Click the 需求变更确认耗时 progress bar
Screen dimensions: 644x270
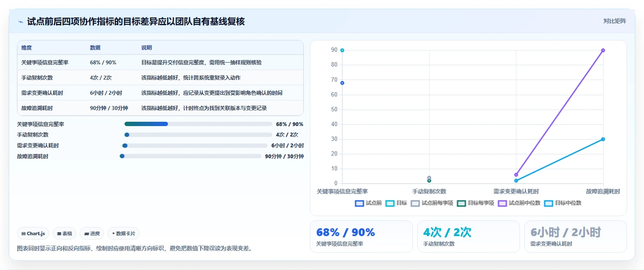pos(195,146)
